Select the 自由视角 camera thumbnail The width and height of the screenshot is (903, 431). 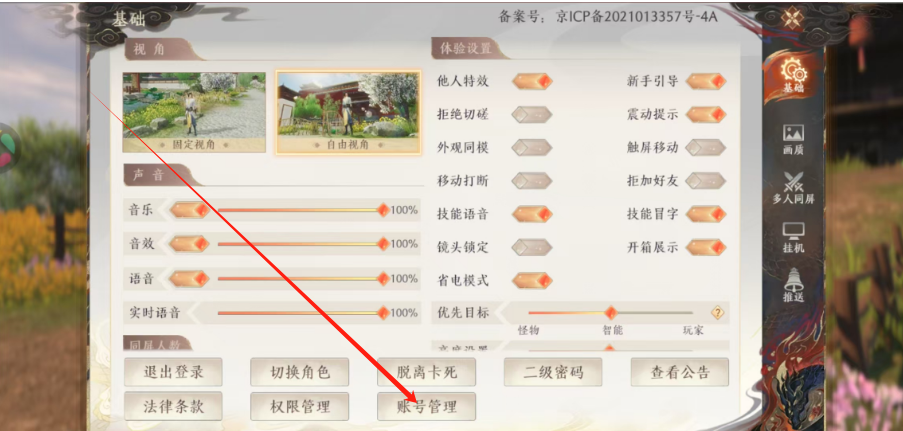click(348, 113)
